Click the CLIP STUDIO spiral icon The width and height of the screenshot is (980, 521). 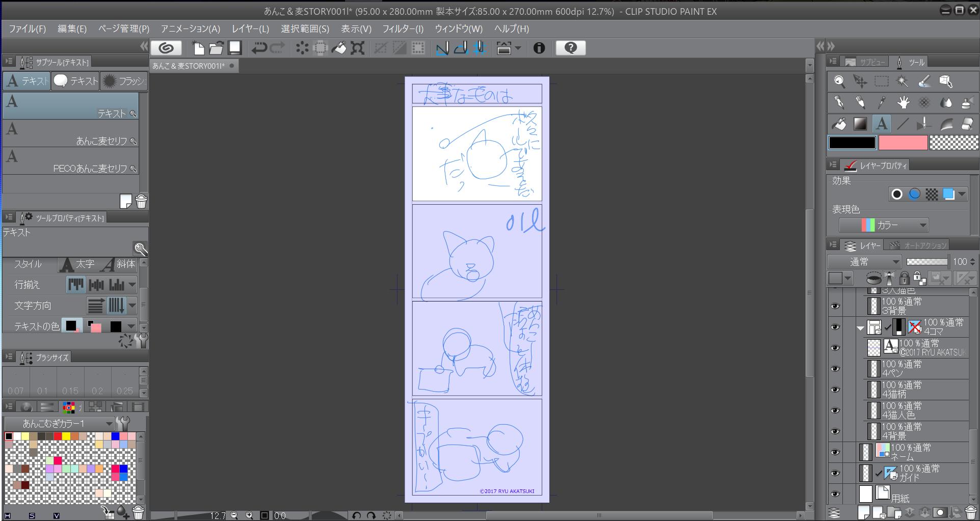point(166,48)
